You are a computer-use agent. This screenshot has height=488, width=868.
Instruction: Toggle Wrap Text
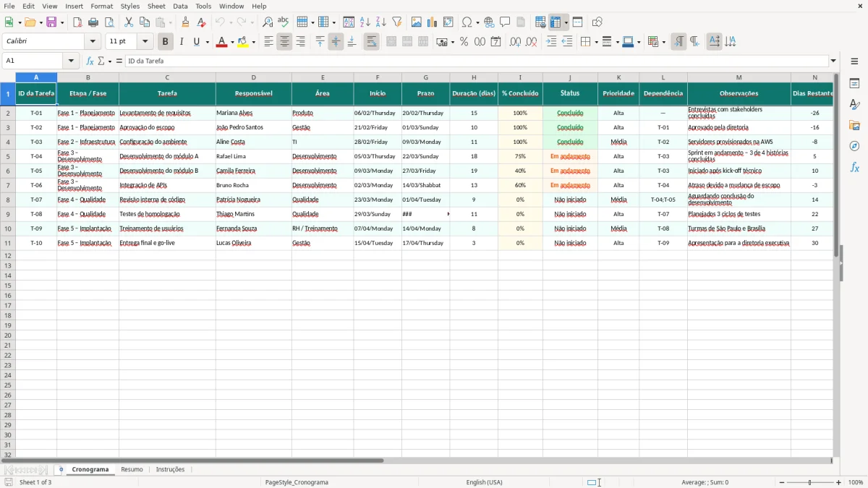[371, 42]
